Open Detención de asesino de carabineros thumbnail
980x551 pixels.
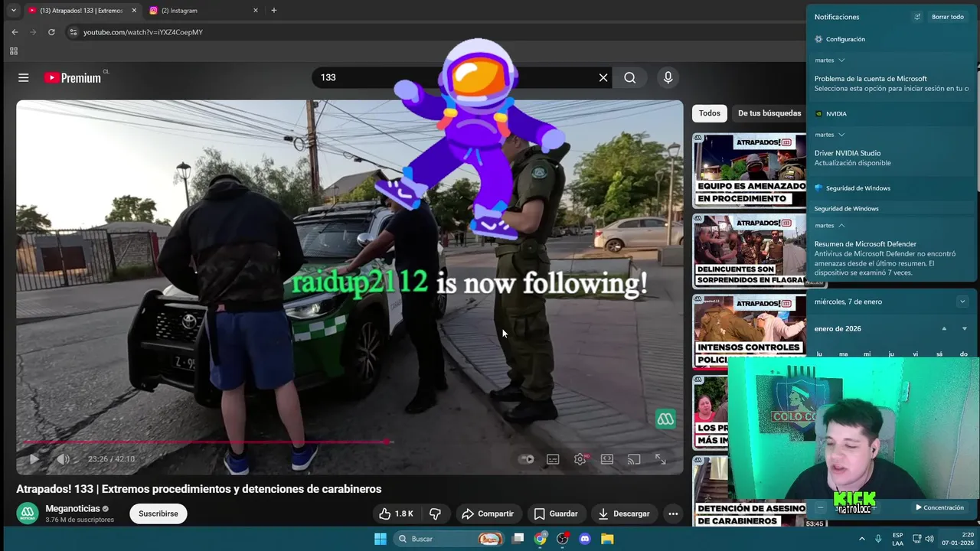749,492
